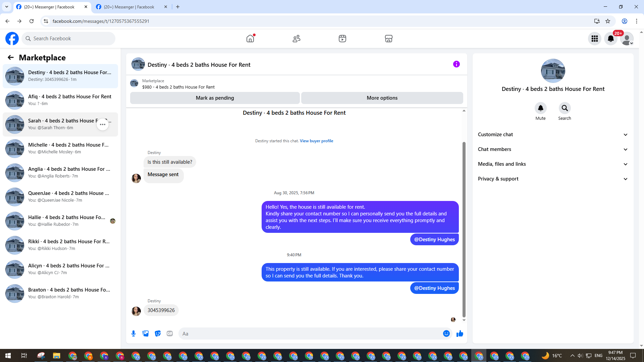Open the Anglia conversation
The width and height of the screenshot is (644, 362).
pos(60,173)
